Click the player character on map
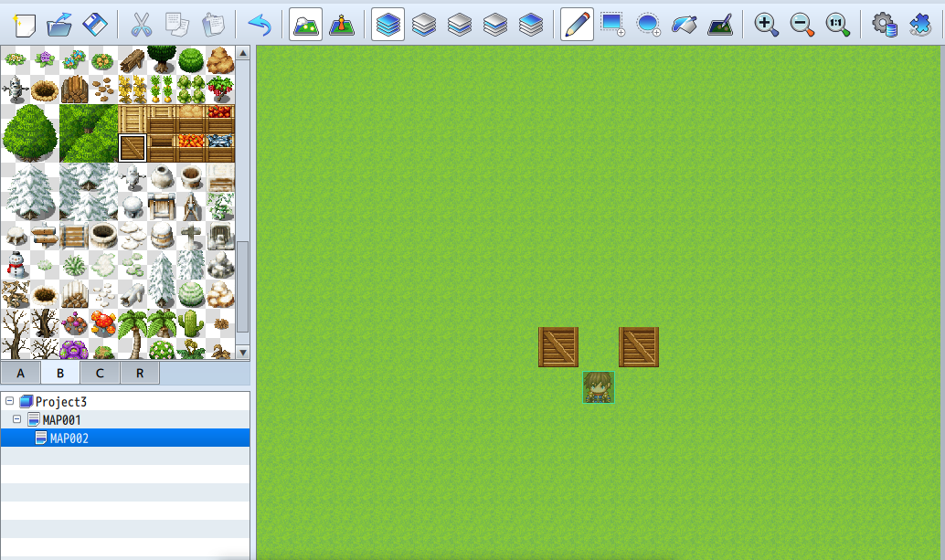This screenshot has width=945, height=560. click(599, 387)
